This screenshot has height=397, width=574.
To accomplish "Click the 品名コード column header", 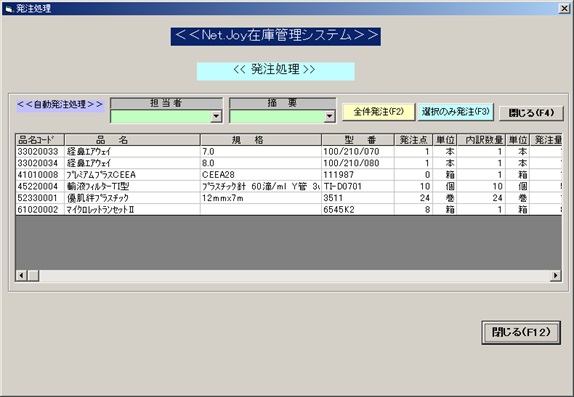I will tap(40, 140).
